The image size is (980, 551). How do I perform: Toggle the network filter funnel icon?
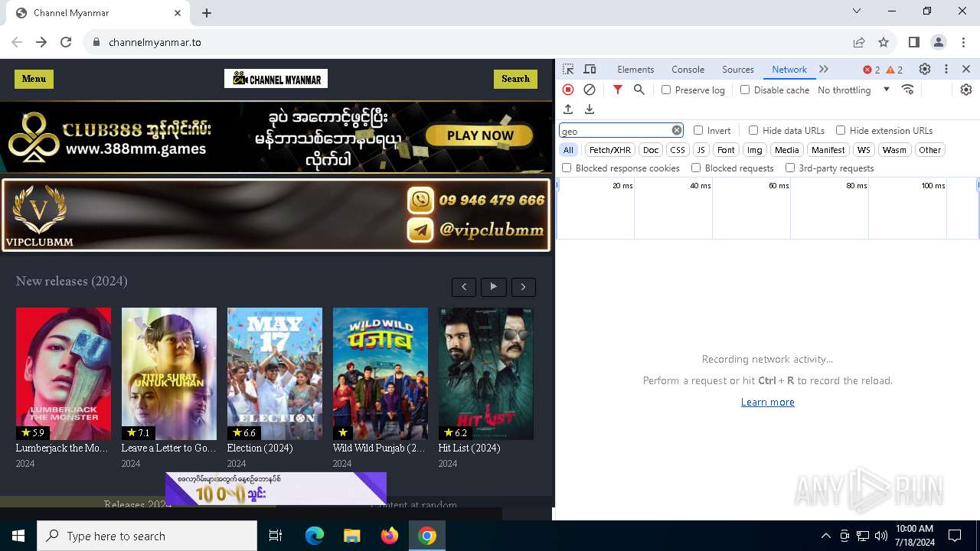point(618,90)
